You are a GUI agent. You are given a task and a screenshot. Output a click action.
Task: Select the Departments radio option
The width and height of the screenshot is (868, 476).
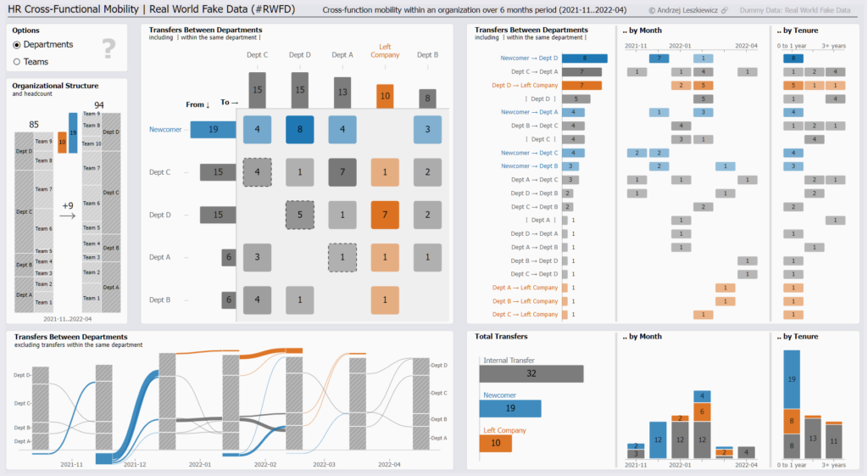(18, 44)
